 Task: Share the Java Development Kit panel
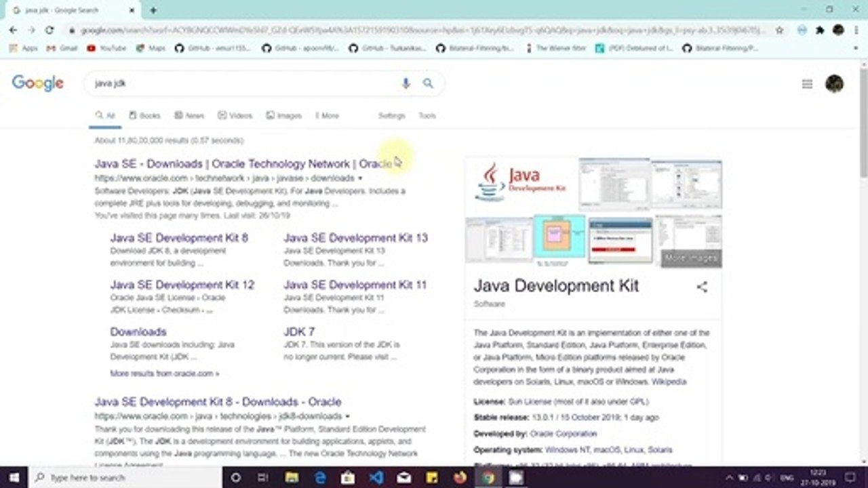tap(702, 287)
